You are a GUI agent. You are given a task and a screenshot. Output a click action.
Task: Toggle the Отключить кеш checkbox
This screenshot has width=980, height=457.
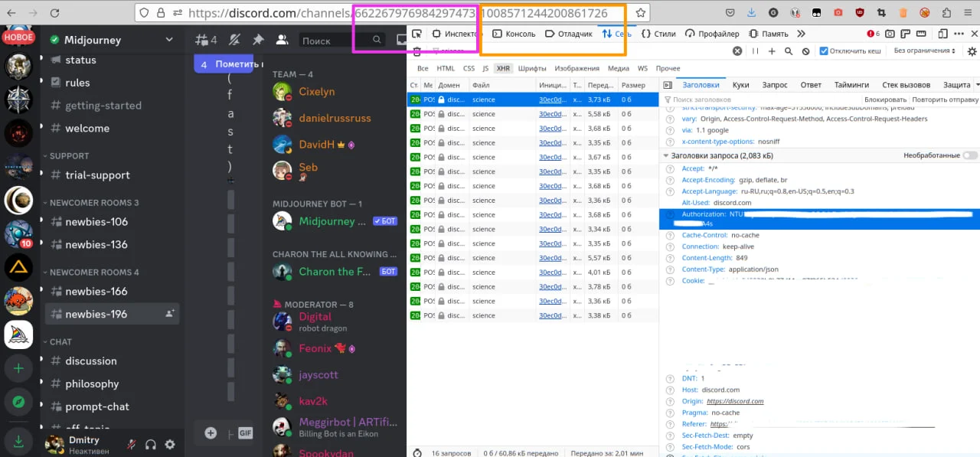tap(824, 51)
